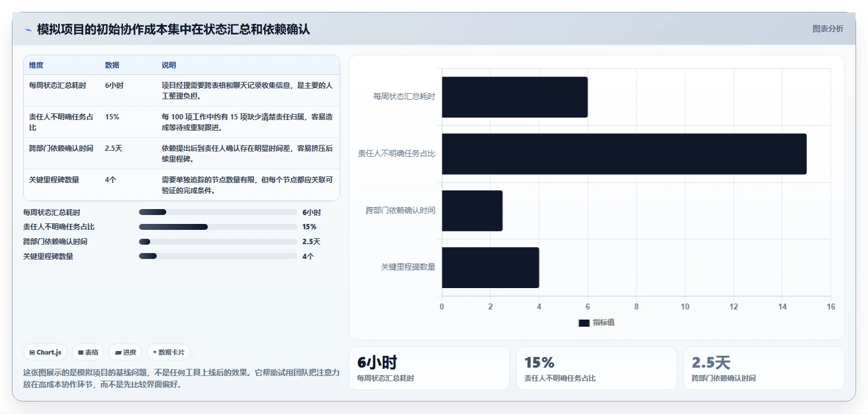Toggle the 指标值 legend swatch in chart
The height and width of the screenshot is (414, 868).
pyautogui.click(x=584, y=323)
